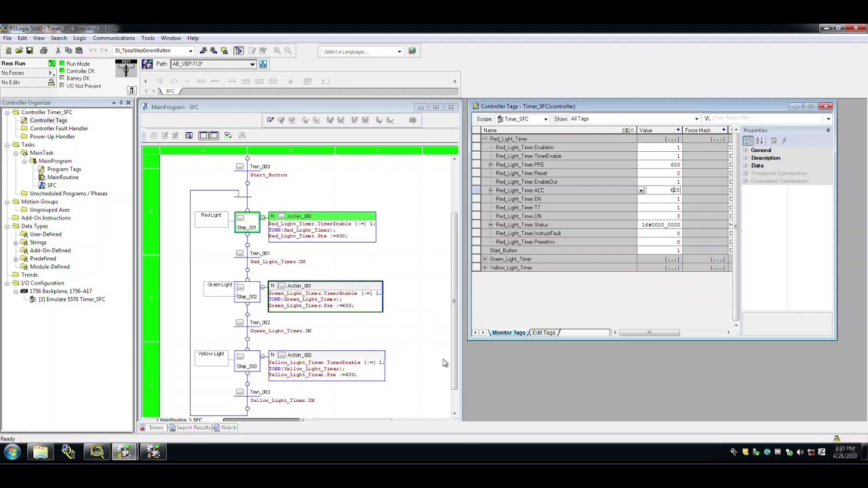Click the Value column header
The image size is (868, 488).
click(x=659, y=130)
